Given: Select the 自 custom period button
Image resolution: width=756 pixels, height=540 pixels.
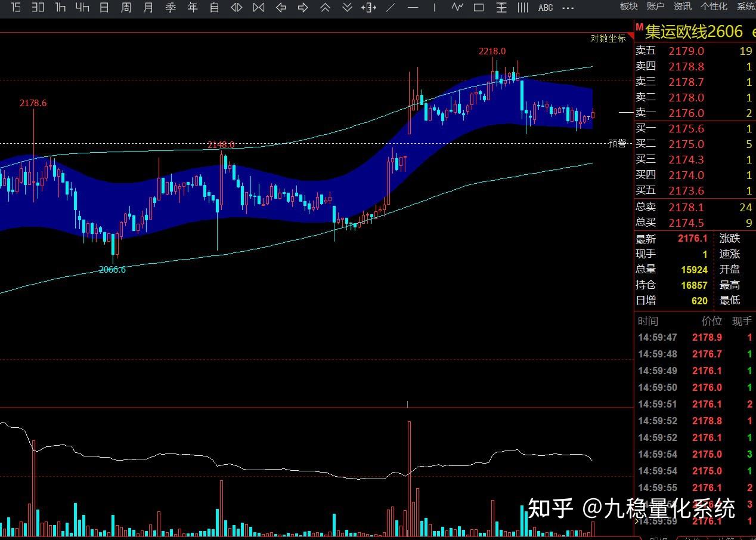Looking at the screenshot, I should tap(215, 7).
